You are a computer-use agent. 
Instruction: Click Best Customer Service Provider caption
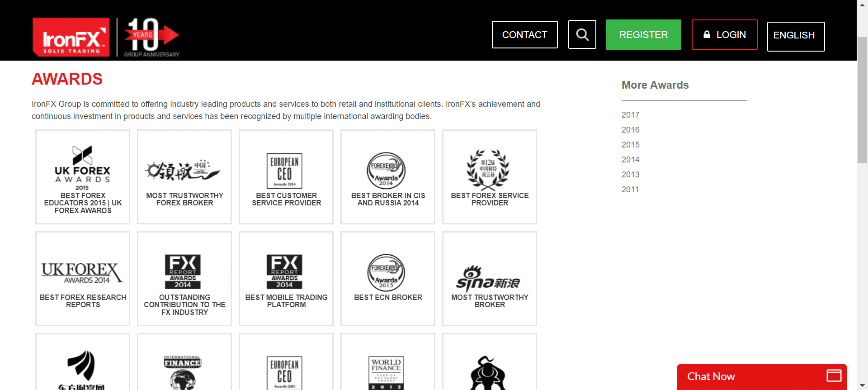coord(287,199)
